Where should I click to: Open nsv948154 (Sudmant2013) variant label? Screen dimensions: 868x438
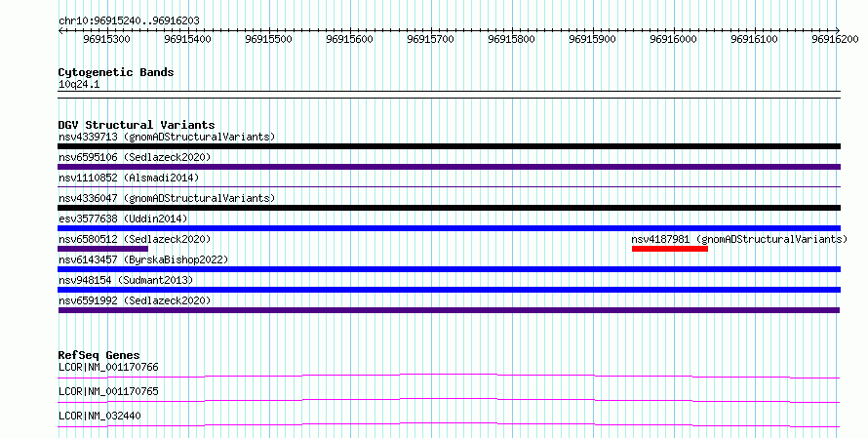[x=126, y=280]
